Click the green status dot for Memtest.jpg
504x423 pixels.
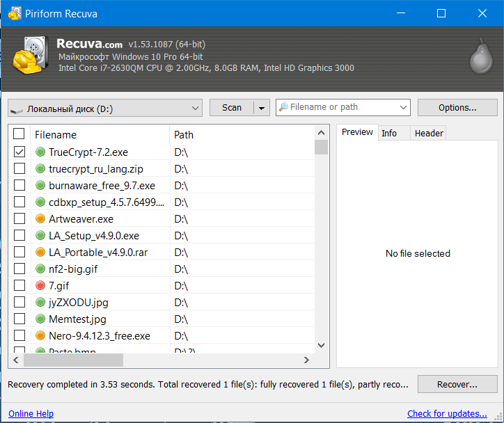coord(40,319)
